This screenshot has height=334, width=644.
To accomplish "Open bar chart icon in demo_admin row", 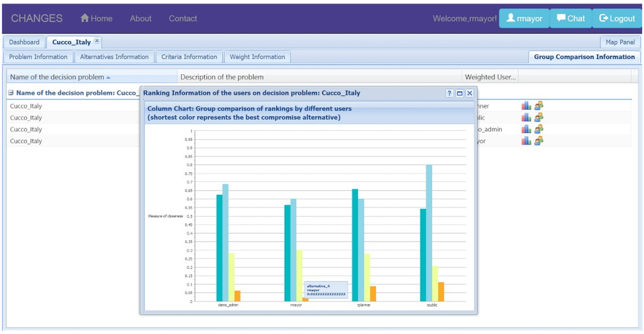I will (526, 129).
